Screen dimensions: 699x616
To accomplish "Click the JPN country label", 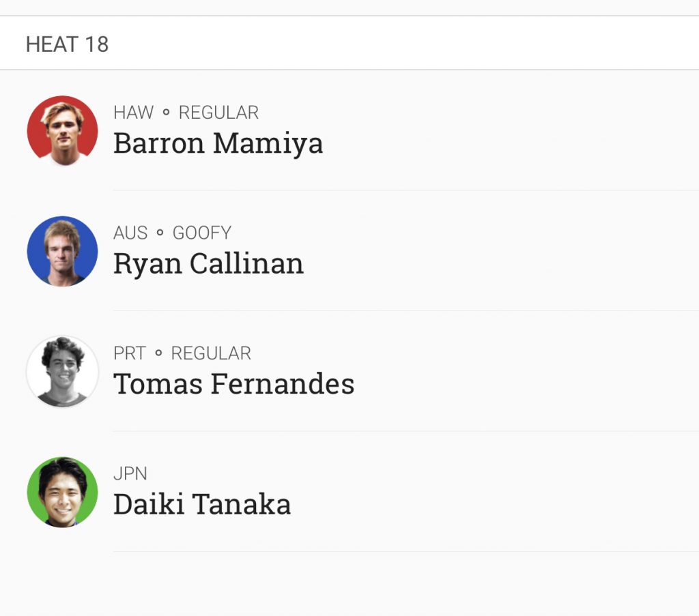I will (x=130, y=473).
